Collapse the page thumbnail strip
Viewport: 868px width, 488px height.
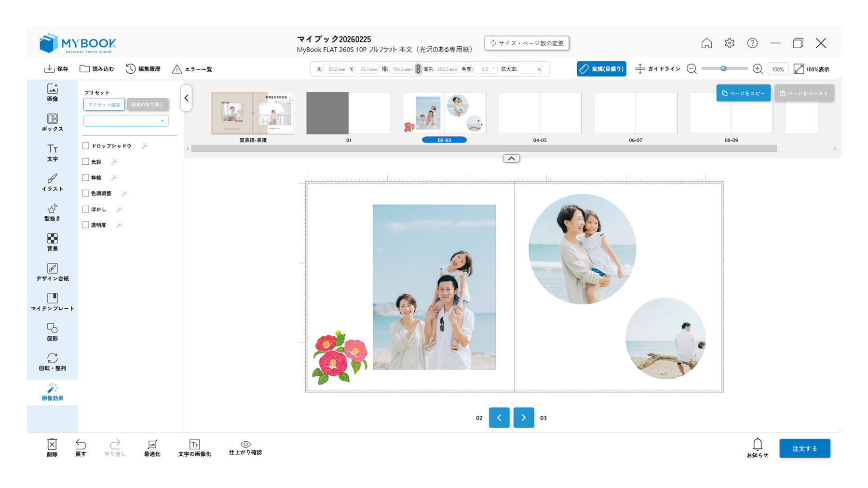(511, 158)
